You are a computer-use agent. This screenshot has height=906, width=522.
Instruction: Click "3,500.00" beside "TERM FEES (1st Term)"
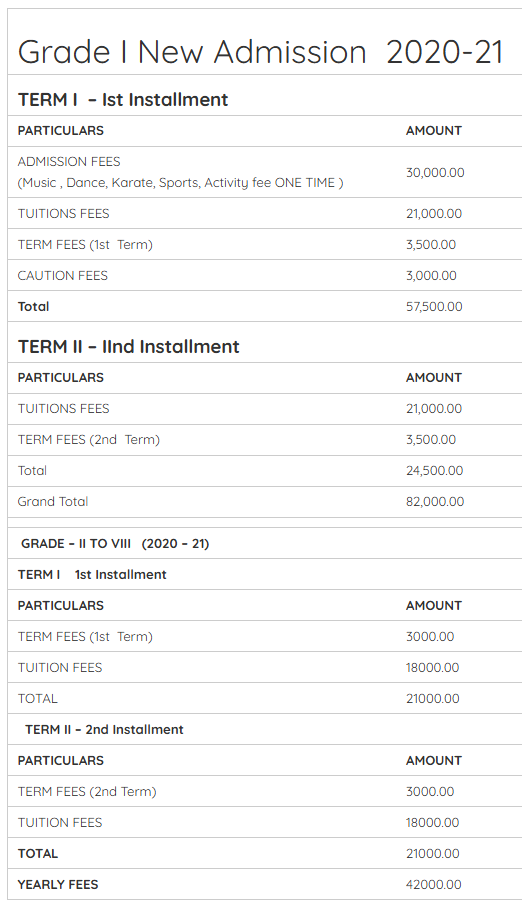[x=431, y=245]
